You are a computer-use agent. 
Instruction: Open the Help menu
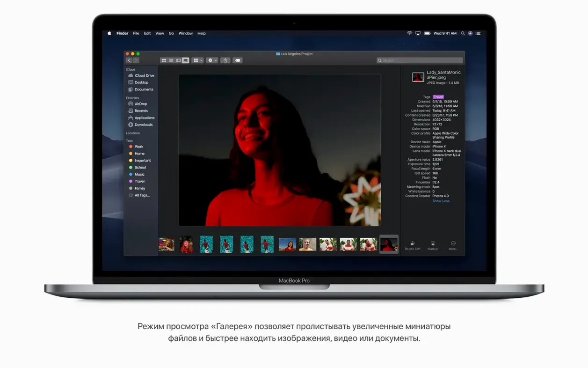click(x=202, y=33)
